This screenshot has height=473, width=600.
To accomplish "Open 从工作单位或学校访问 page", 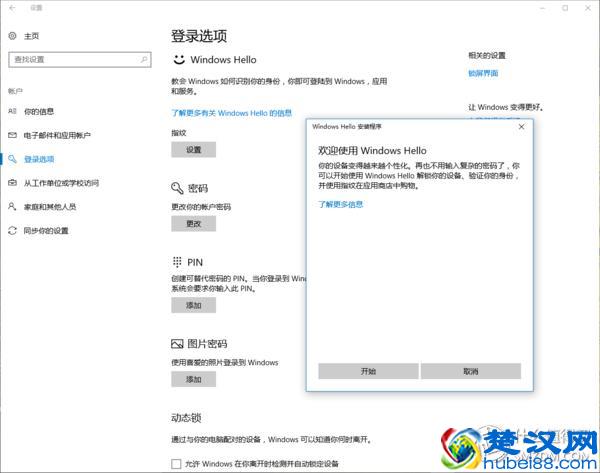I will point(61,183).
